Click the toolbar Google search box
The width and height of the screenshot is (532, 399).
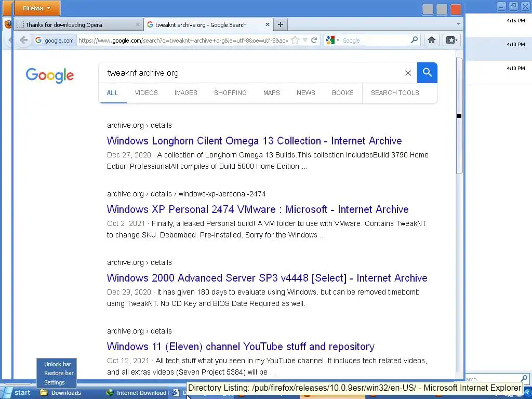coord(375,41)
